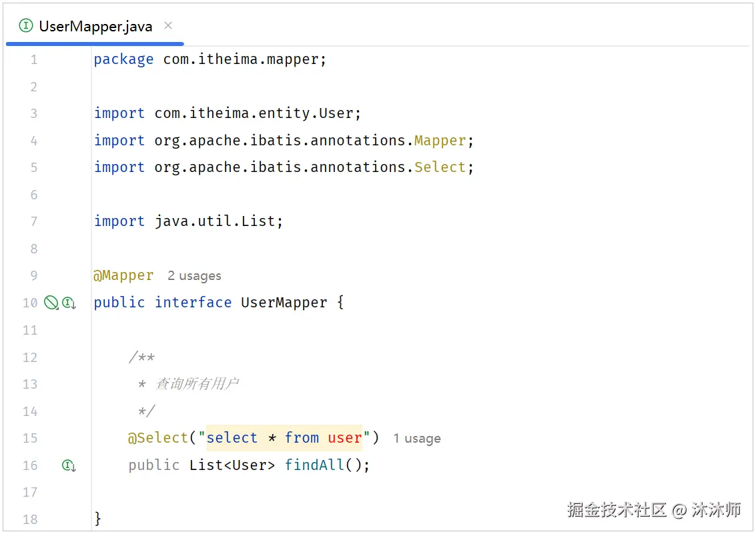
Task: Click line number 18 in the gutter
Action: [x=30, y=519]
